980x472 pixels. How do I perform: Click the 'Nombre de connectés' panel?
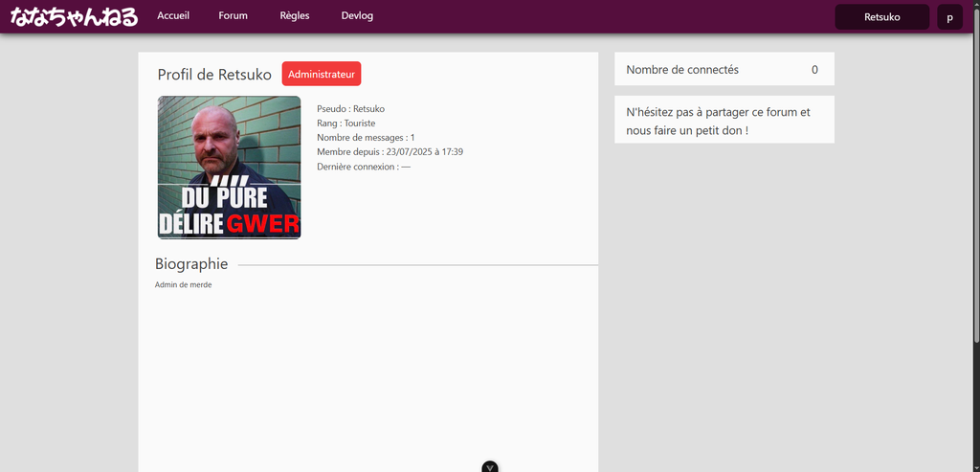coord(724,70)
